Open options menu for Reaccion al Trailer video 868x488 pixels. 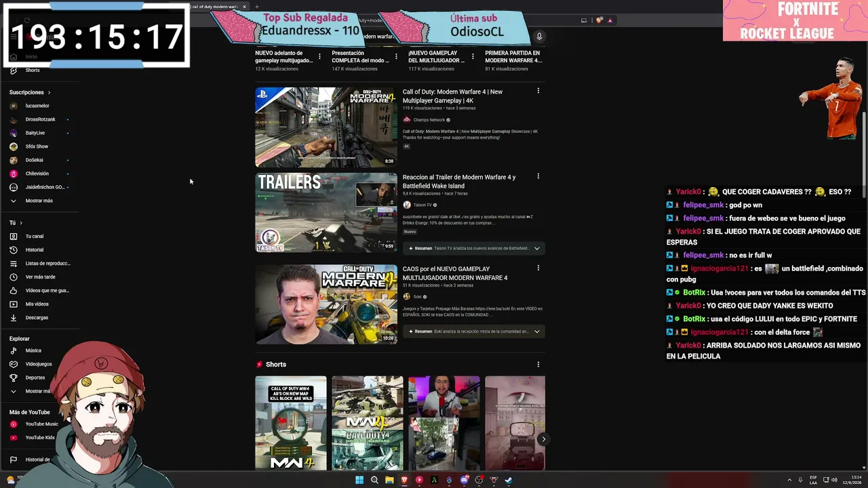tap(538, 176)
